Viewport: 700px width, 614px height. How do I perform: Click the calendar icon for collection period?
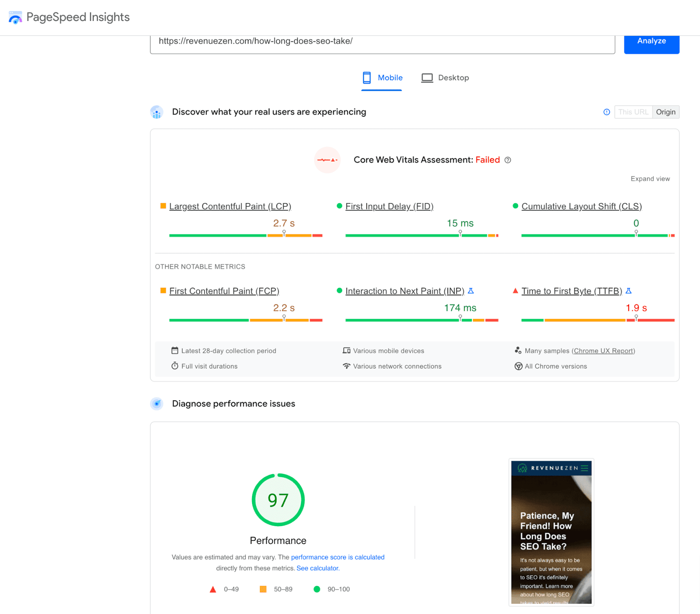point(175,350)
